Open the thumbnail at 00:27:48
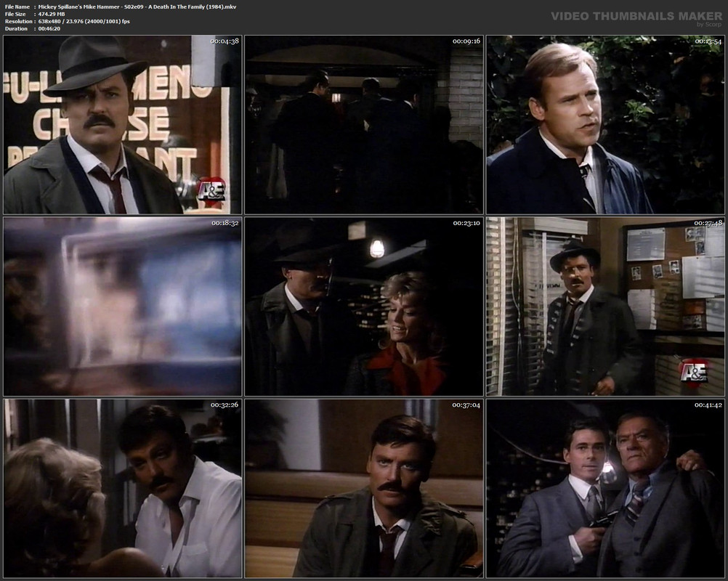This screenshot has width=728, height=581. click(x=605, y=306)
